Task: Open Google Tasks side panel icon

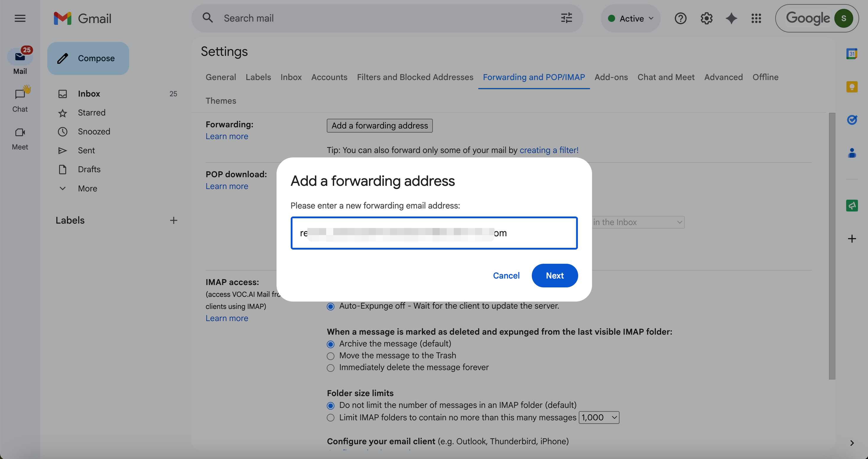Action: coord(851,120)
